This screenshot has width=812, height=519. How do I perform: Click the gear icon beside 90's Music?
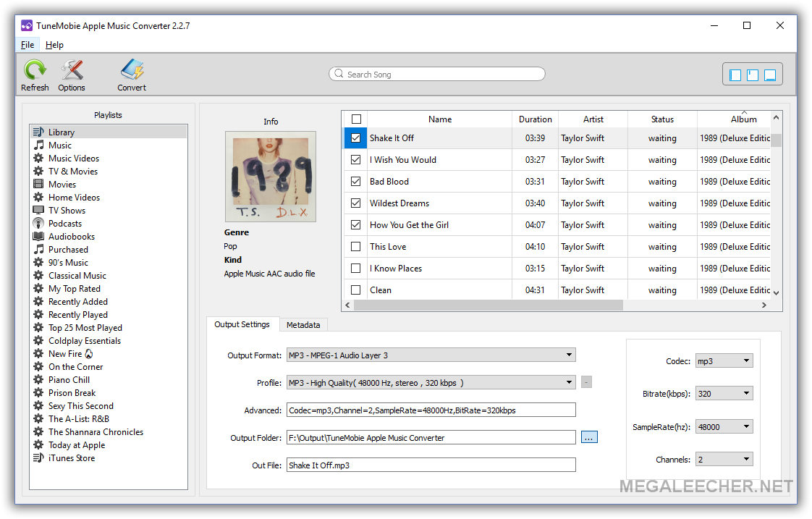pos(38,262)
